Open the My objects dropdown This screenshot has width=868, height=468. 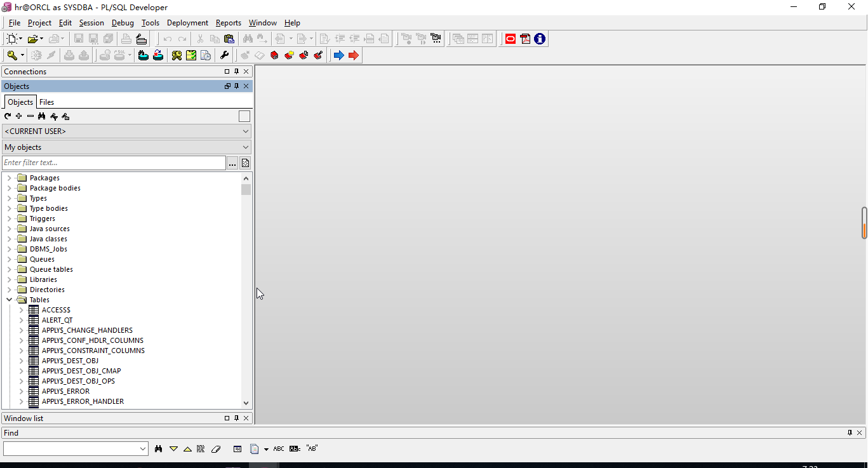pos(127,147)
